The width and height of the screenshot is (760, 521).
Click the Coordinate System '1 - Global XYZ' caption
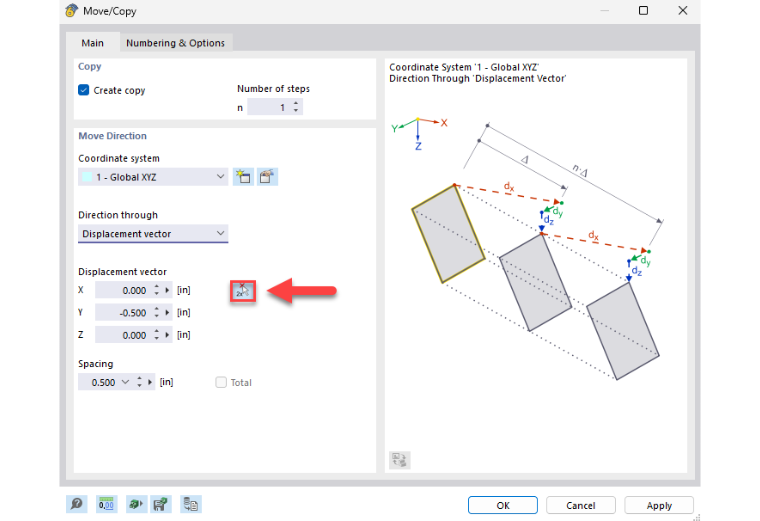[x=464, y=67]
